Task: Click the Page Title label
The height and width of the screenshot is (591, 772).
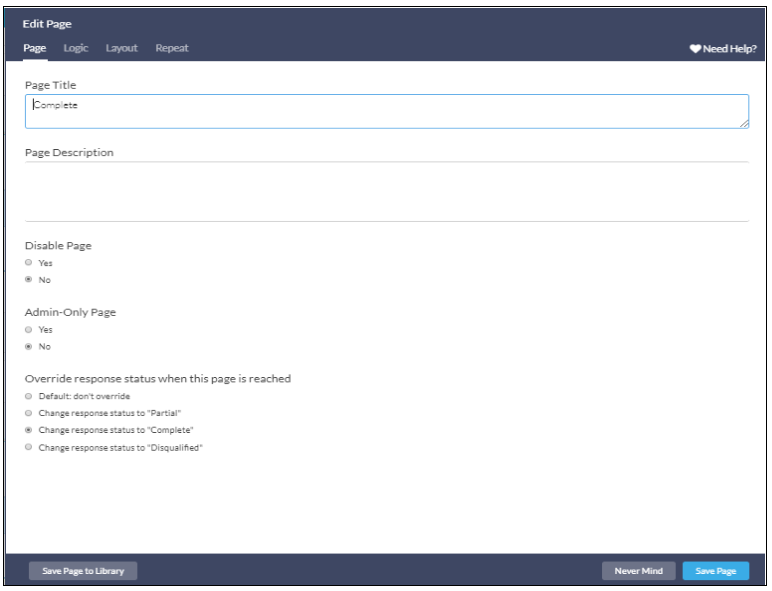Action: 51,85
